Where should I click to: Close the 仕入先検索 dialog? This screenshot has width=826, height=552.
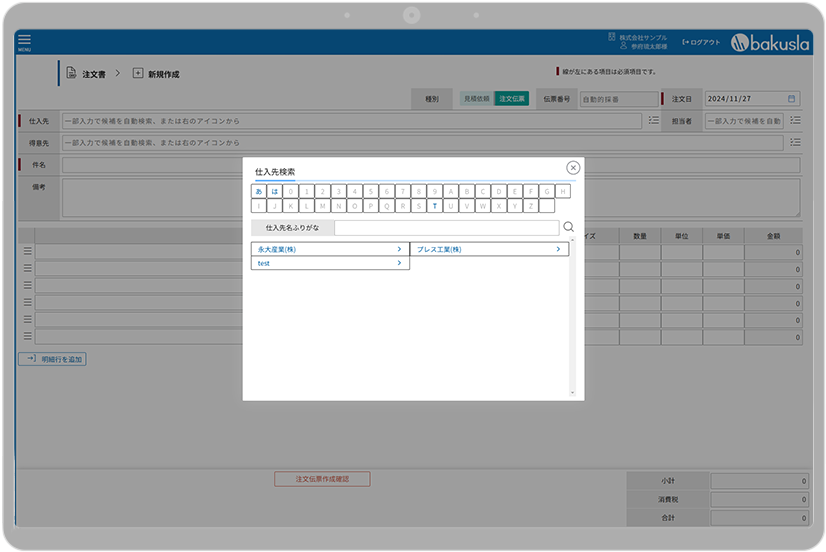(573, 168)
